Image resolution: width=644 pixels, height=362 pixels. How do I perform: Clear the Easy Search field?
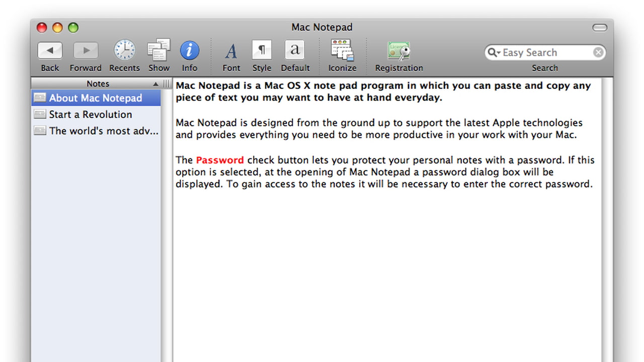pos(598,52)
